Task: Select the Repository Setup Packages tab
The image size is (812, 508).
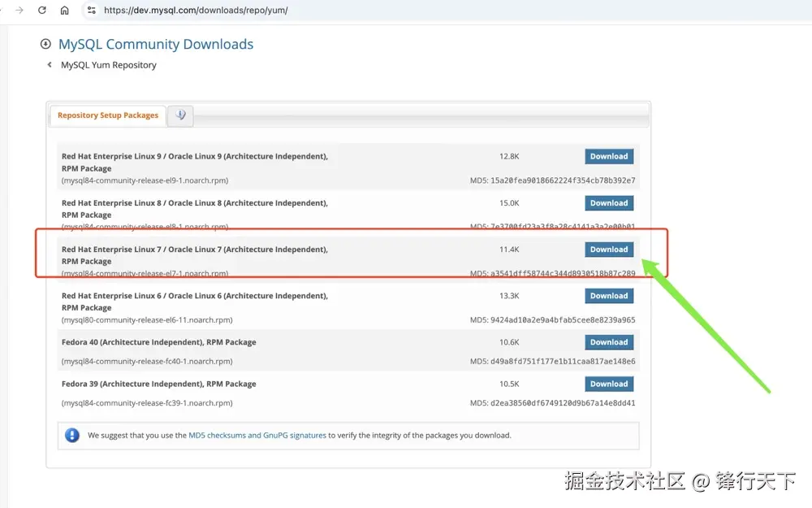Action: [108, 115]
